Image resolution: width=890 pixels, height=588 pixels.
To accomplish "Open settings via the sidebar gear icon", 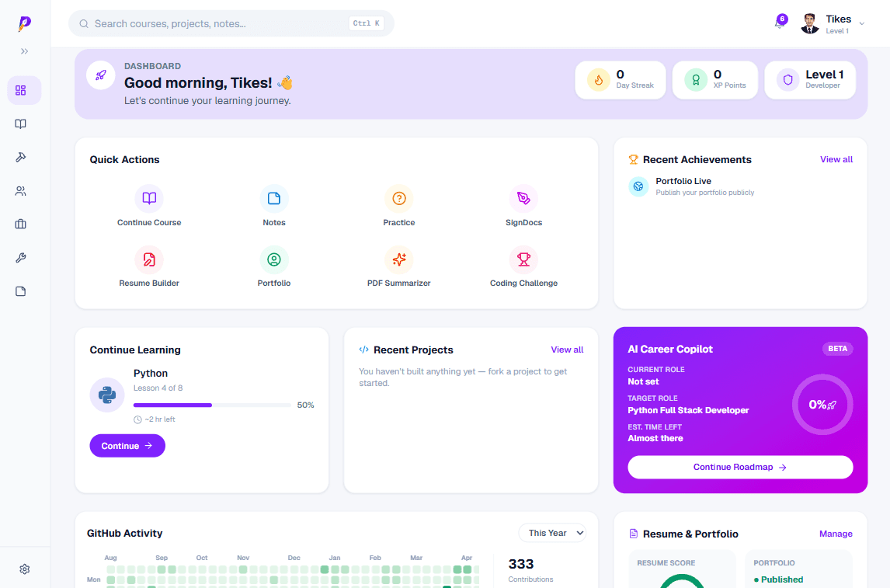I will tap(24, 569).
